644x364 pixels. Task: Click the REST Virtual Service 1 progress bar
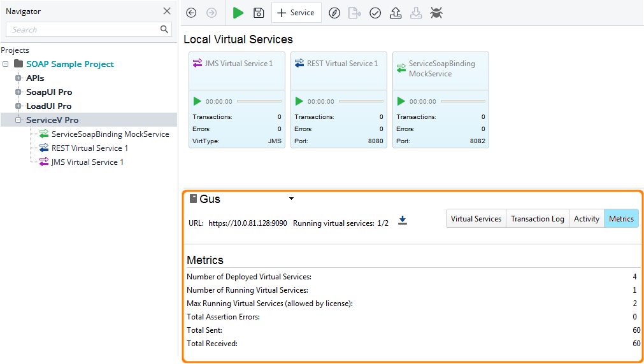(361, 101)
